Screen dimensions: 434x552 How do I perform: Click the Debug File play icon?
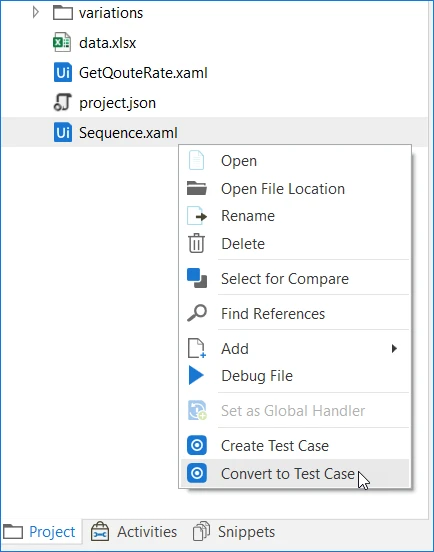pyautogui.click(x=196, y=375)
